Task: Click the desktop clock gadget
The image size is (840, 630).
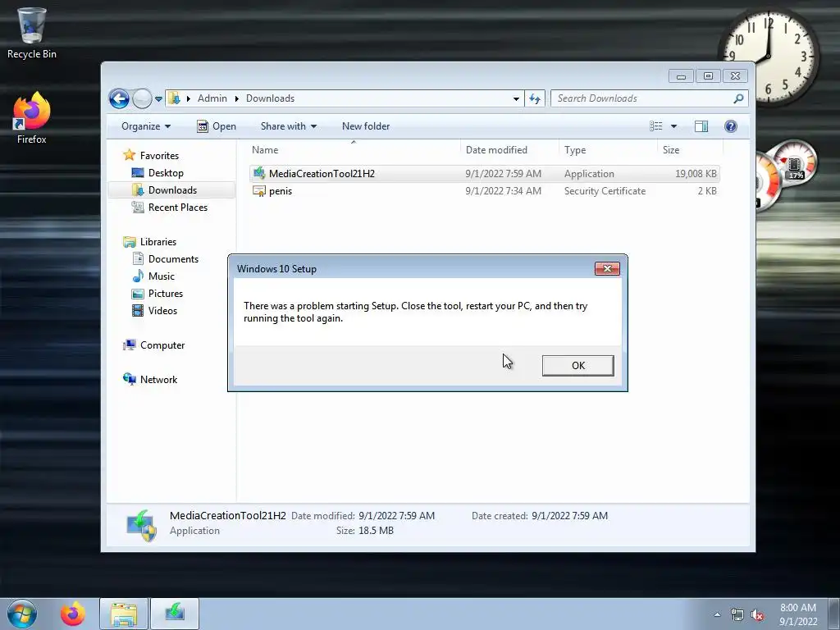Action: [x=768, y=55]
